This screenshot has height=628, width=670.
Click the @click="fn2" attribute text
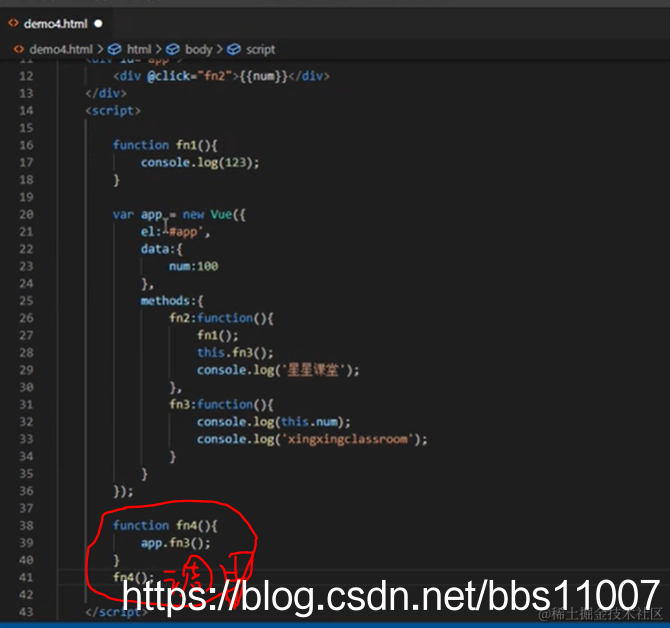189,76
